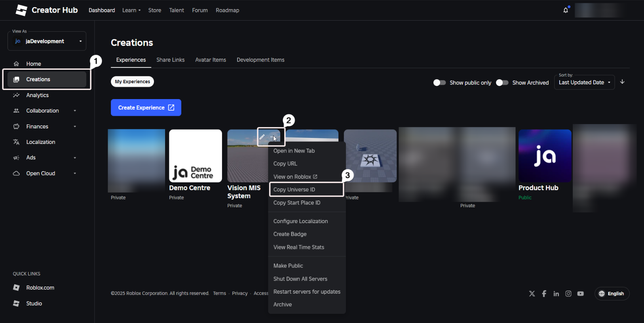Choose Archive from context menu
The width and height of the screenshot is (644, 323).
click(307, 304)
